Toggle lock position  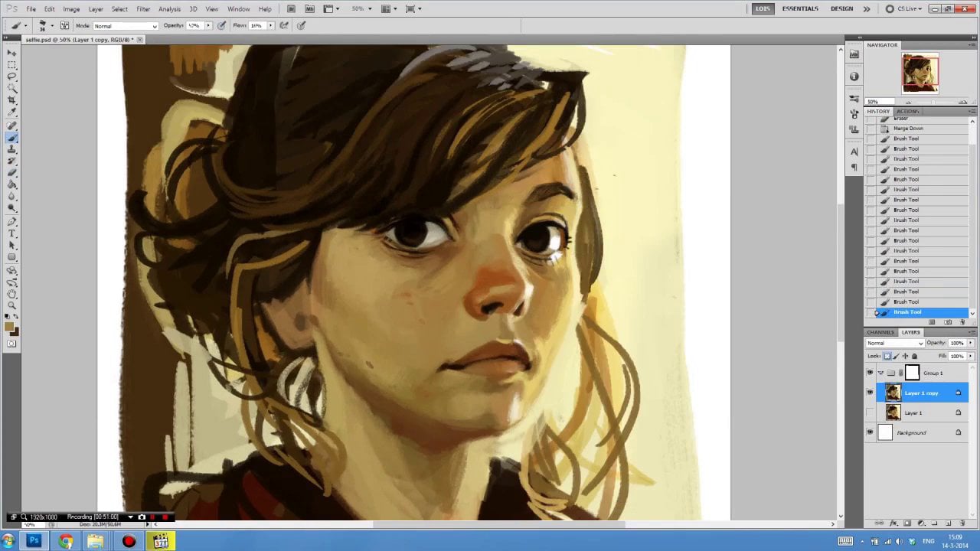[x=906, y=356]
